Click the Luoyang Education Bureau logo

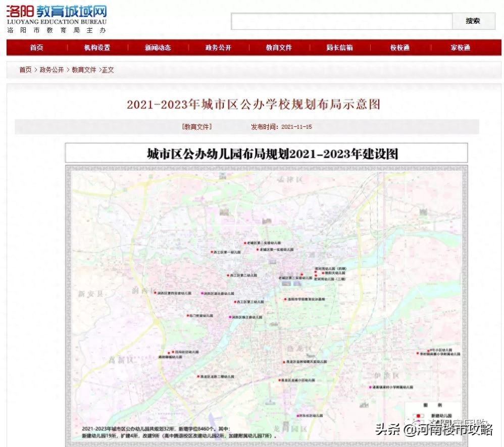pos(57,18)
